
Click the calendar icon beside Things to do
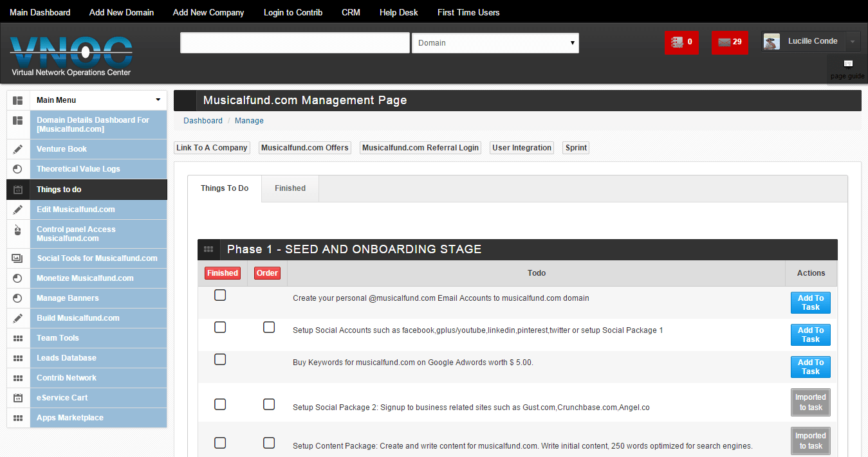(x=18, y=190)
